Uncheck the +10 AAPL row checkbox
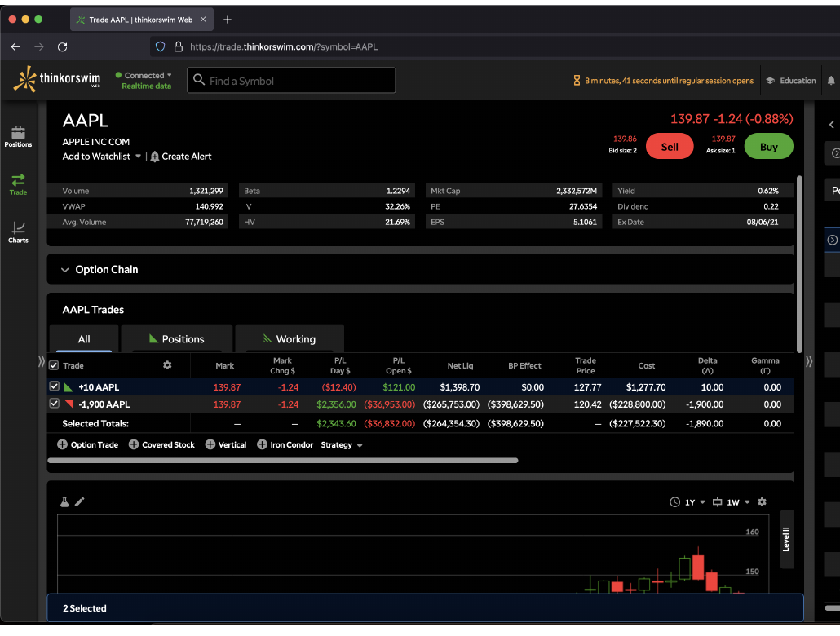The width and height of the screenshot is (840, 636). 54,386
